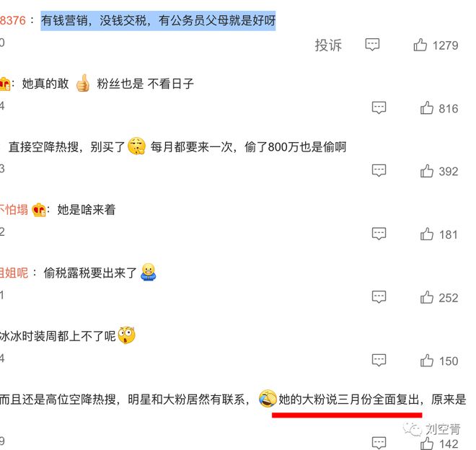
Task: Click crown badge next to 不怕塌
Action: pyautogui.click(x=38, y=210)
